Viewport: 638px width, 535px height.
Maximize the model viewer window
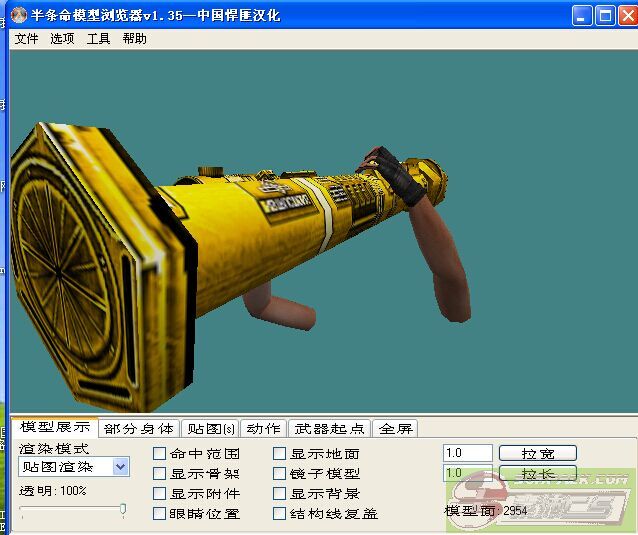coord(604,16)
